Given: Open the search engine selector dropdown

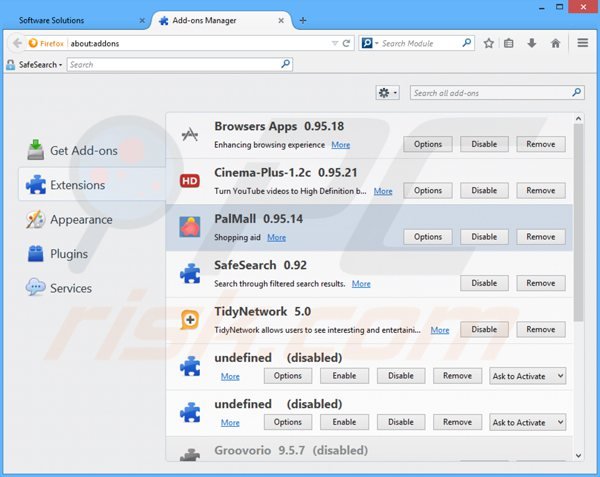Looking at the screenshot, I should [x=370, y=43].
